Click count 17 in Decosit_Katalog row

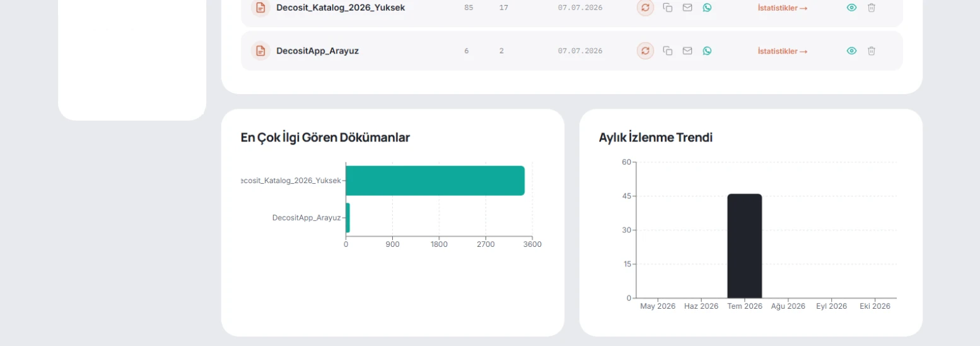tap(503, 8)
